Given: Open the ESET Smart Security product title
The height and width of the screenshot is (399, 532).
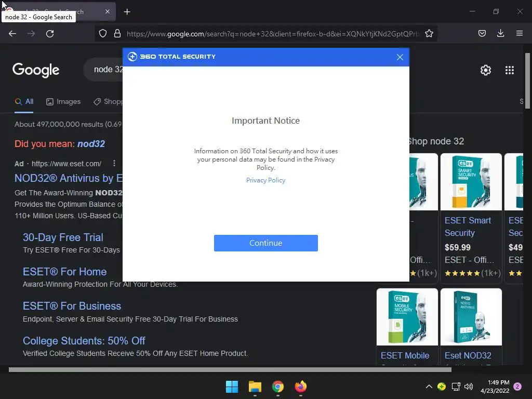Looking at the screenshot, I should pos(468,227).
